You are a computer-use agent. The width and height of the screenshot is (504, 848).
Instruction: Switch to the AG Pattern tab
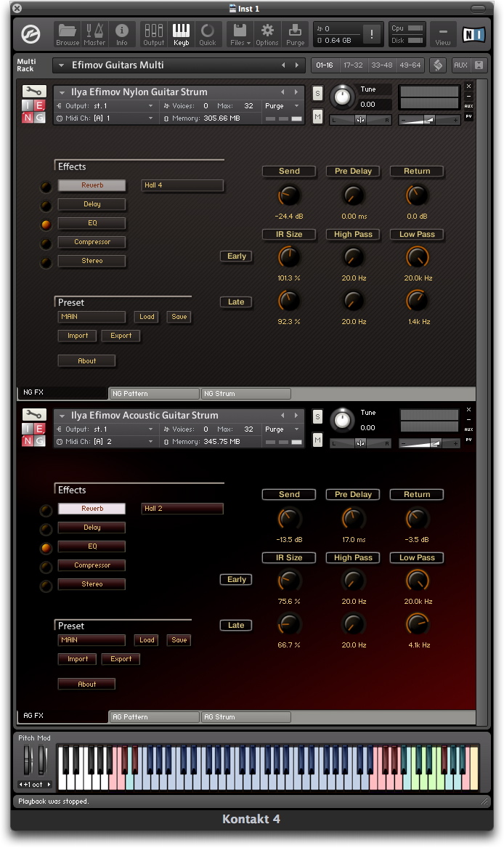154,717
